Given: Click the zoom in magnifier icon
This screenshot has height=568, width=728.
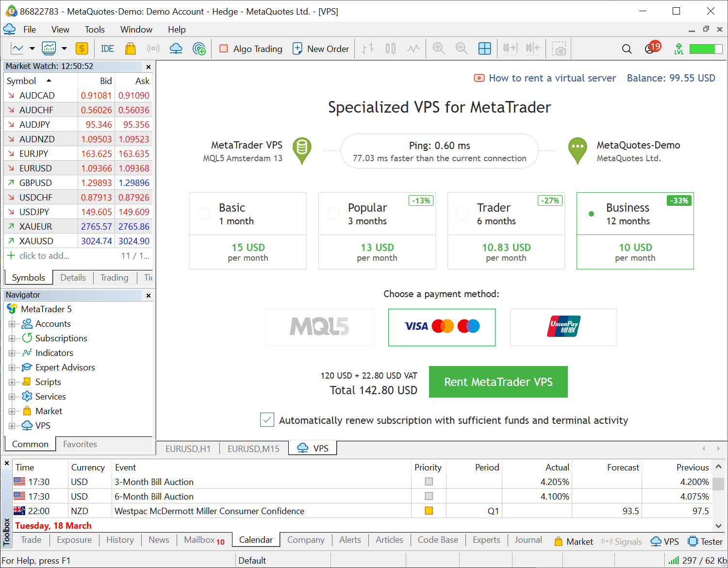Looking at the screenshot, I should [439, 49].
